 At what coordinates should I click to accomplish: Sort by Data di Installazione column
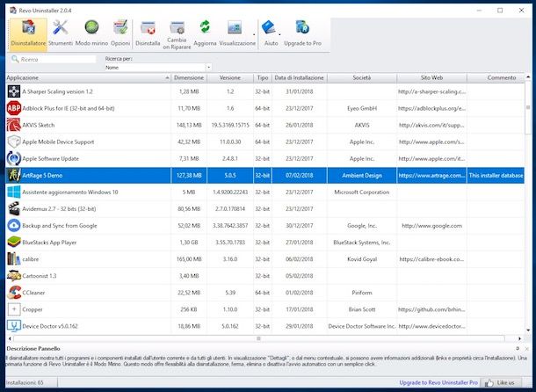tap(299, 78)
